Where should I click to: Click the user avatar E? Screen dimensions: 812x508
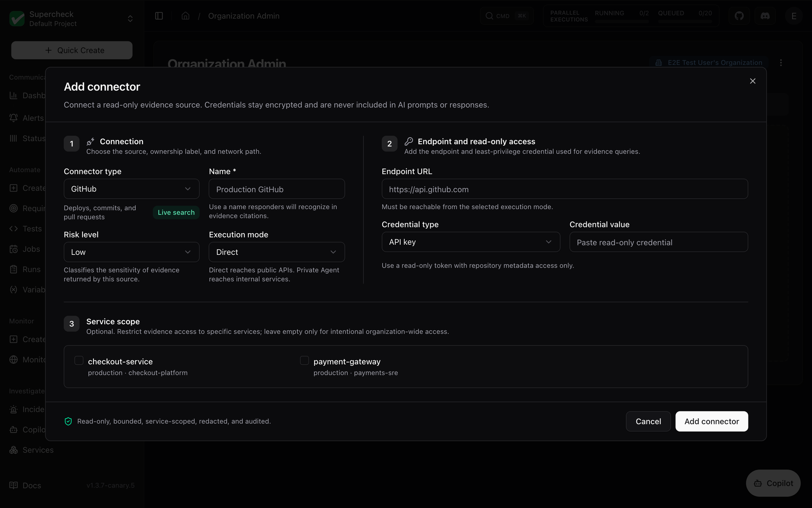(793, 16)
